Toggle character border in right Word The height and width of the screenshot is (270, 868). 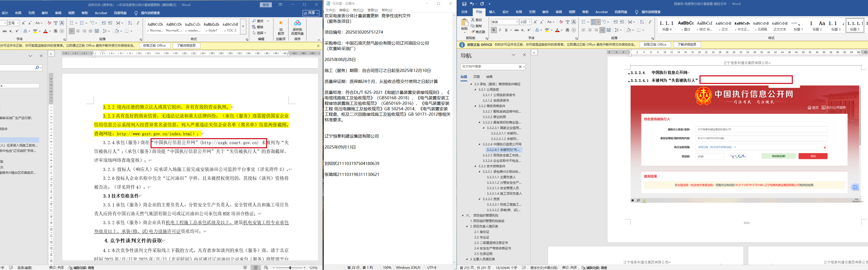click(574, 22)
